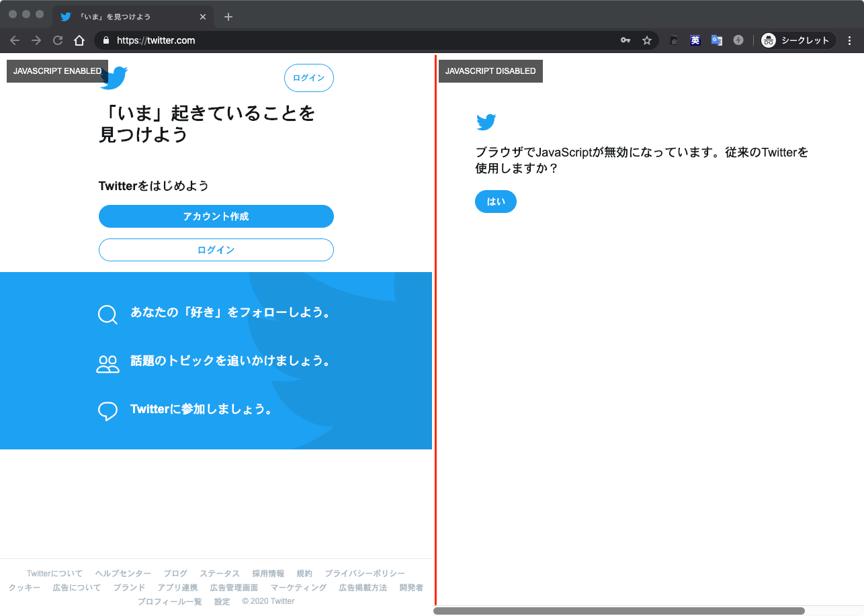Click the シークレット incognito indicator
Image resolution: width=864 pixels, height=616 pixels.
click(798, 40)
